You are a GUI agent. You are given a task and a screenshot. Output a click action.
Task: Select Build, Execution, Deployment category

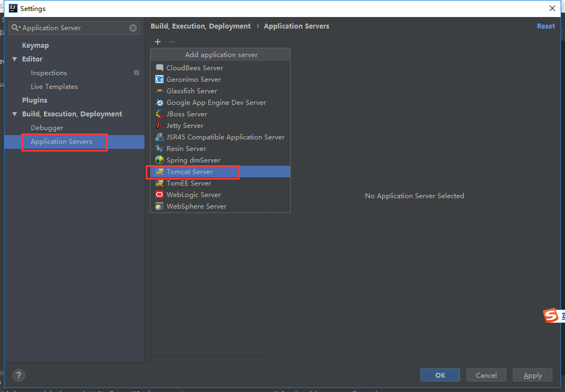click(74, 114)
